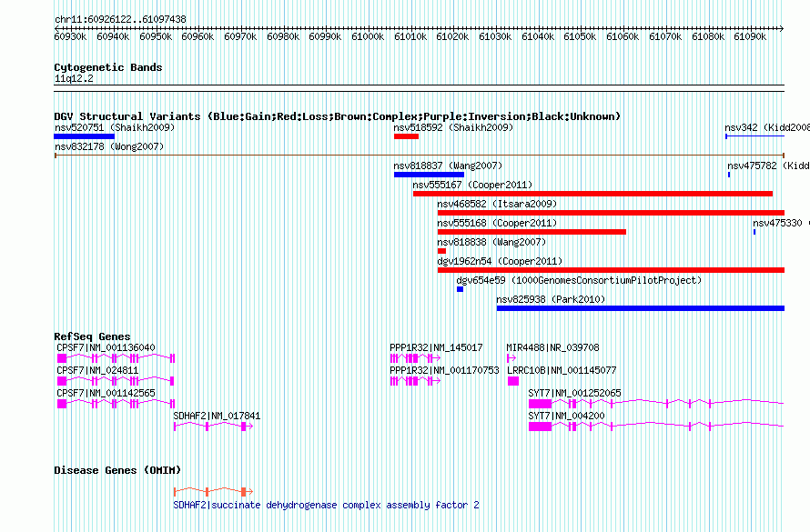
Task: Select CPSF7 NM_001142565 gene glyph
Action: pos(116,404)
